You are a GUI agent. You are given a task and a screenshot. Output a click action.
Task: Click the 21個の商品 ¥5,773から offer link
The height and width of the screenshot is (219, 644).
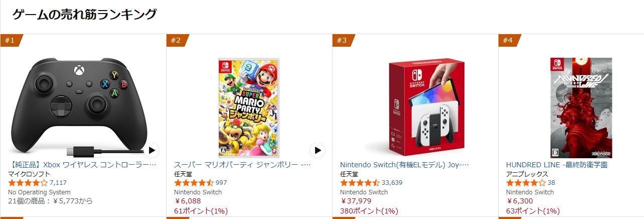(50, 201)
